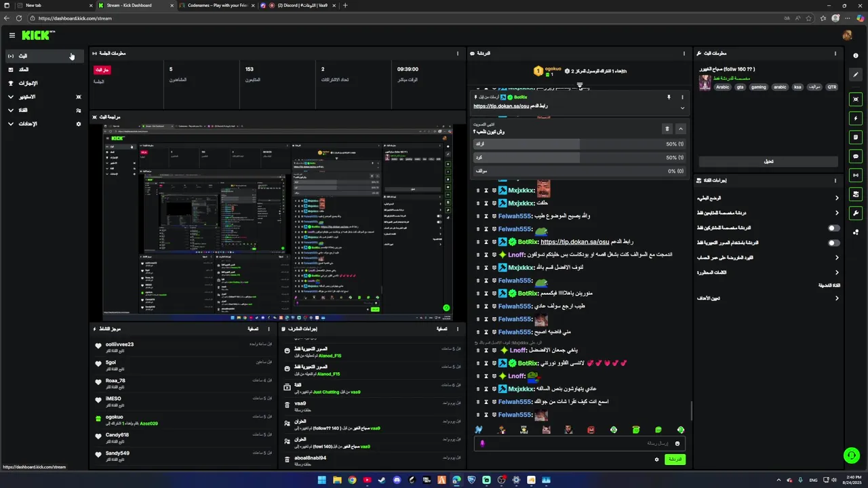
Task: Open the emoji picker in message box
Action: coord(677,443)
